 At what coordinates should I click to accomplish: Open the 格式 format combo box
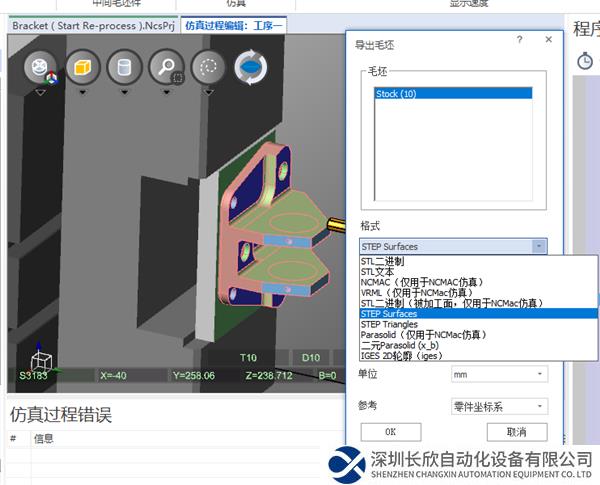click(x=453, y=246)
